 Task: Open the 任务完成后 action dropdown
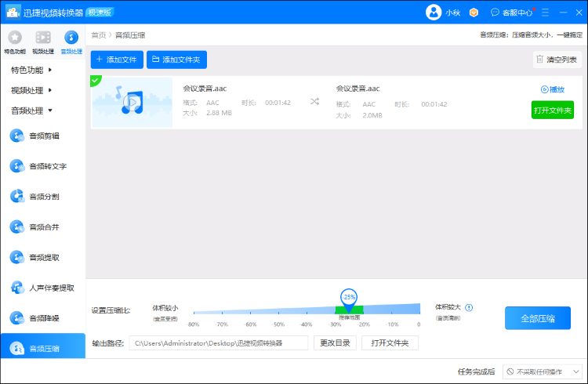[x=543, y=371]
